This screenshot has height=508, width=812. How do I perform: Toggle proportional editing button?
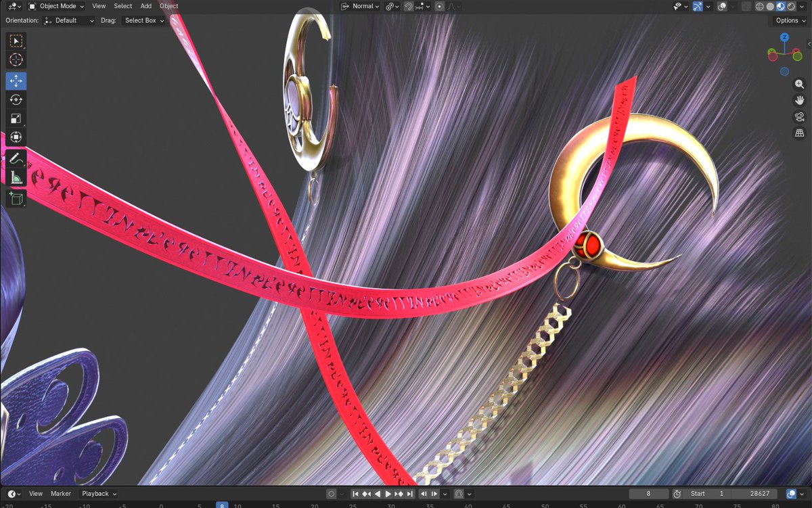point(440,6)
